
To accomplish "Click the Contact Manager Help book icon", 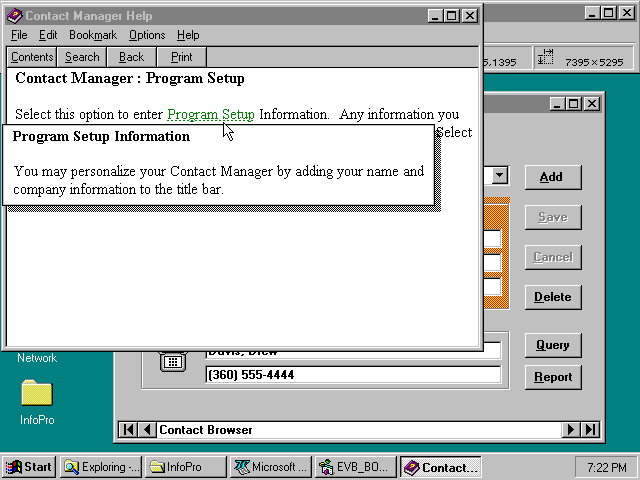I will pos(14,16).
